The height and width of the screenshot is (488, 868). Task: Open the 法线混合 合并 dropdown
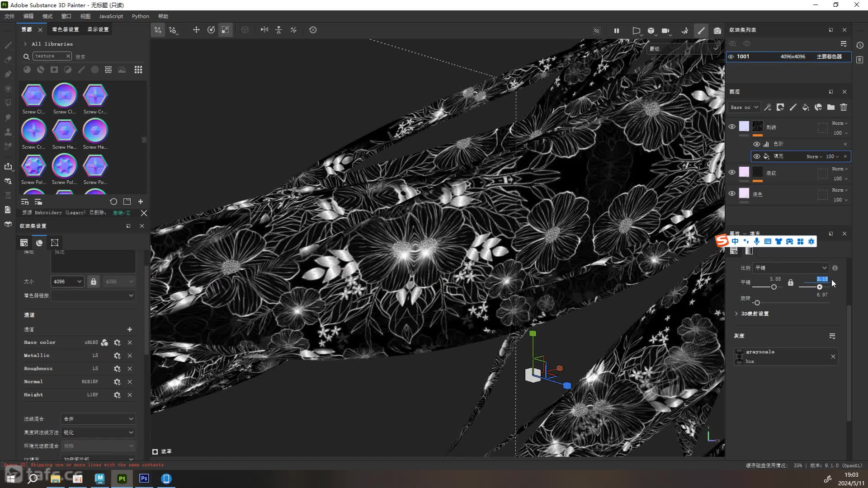click(x=98, y=419)
